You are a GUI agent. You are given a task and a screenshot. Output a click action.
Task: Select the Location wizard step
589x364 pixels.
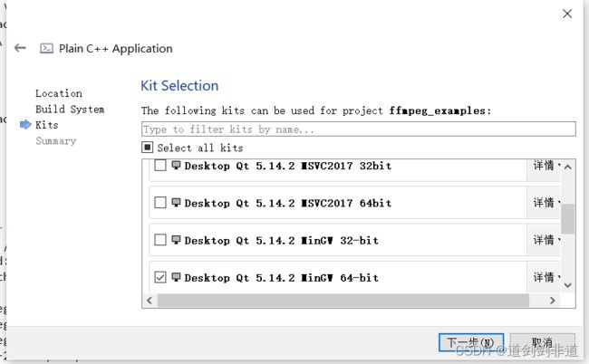coord(59,93)
